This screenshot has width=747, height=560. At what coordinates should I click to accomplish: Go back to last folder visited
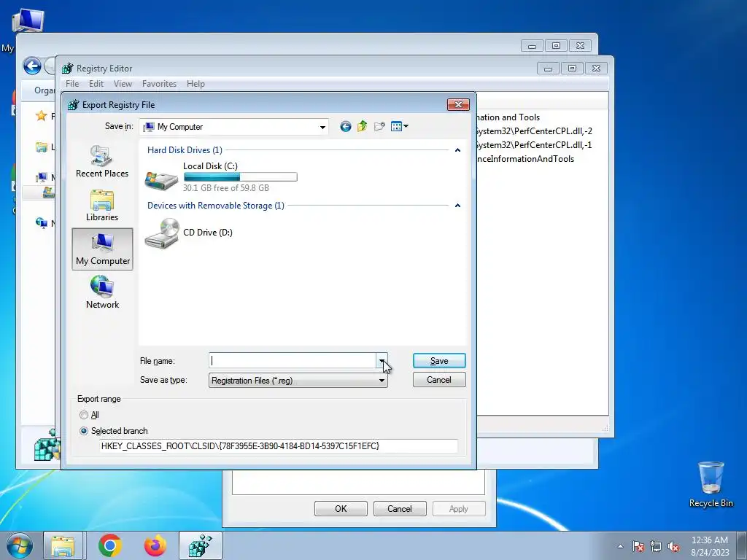[x=346, y=126]
